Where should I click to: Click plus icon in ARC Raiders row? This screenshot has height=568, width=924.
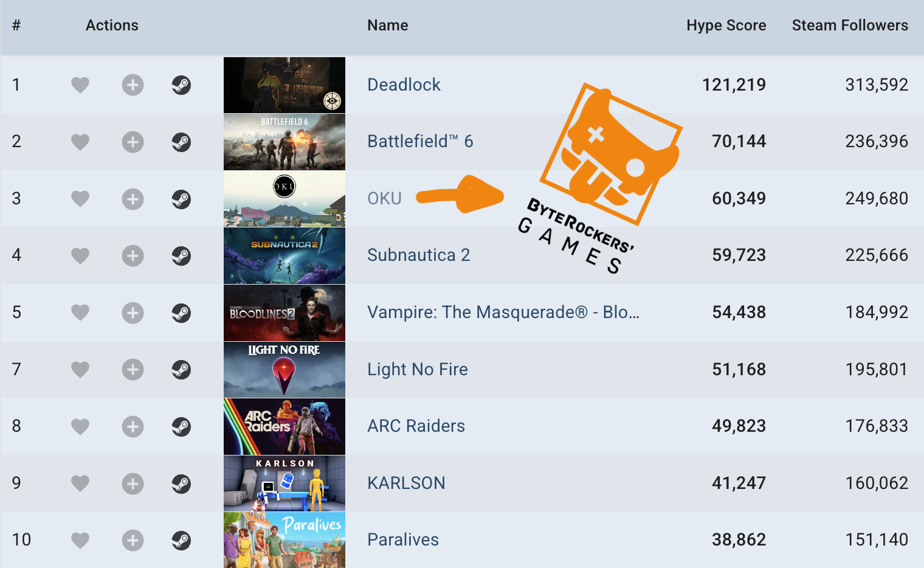pyautogui.click(x=133, y=426)
